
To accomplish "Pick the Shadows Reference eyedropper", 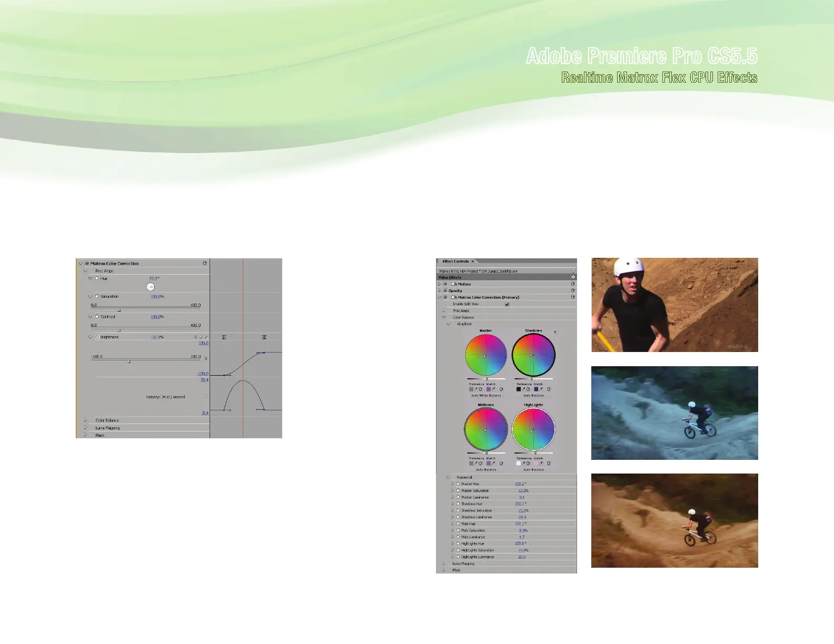I will (x=524, y=389).
